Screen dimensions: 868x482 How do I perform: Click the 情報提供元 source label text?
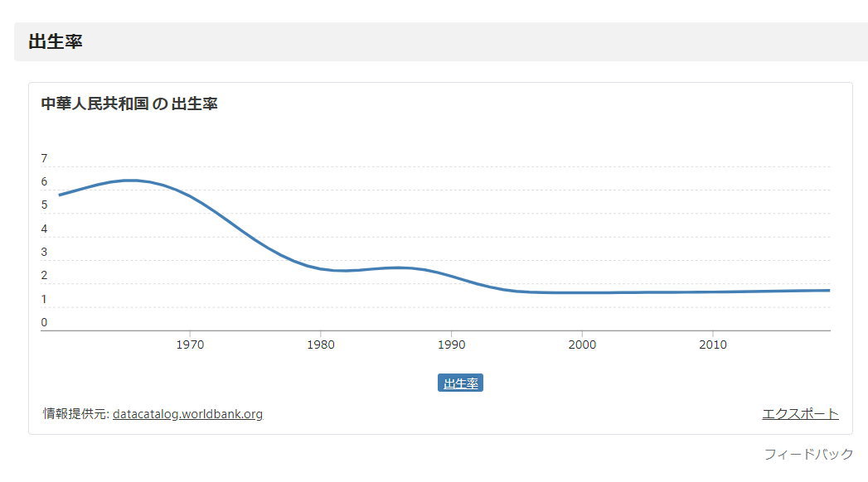(x=75, y=414)
